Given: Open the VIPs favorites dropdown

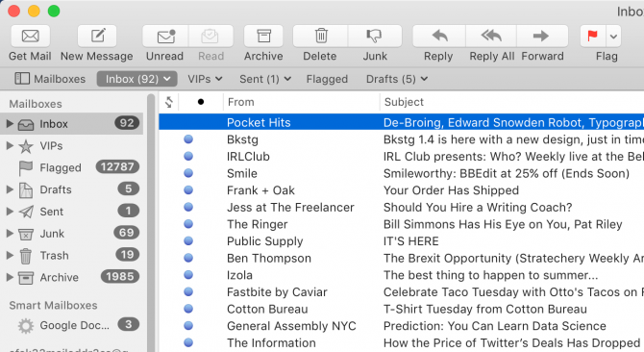Looking at the screenshot, I should 205,79.
